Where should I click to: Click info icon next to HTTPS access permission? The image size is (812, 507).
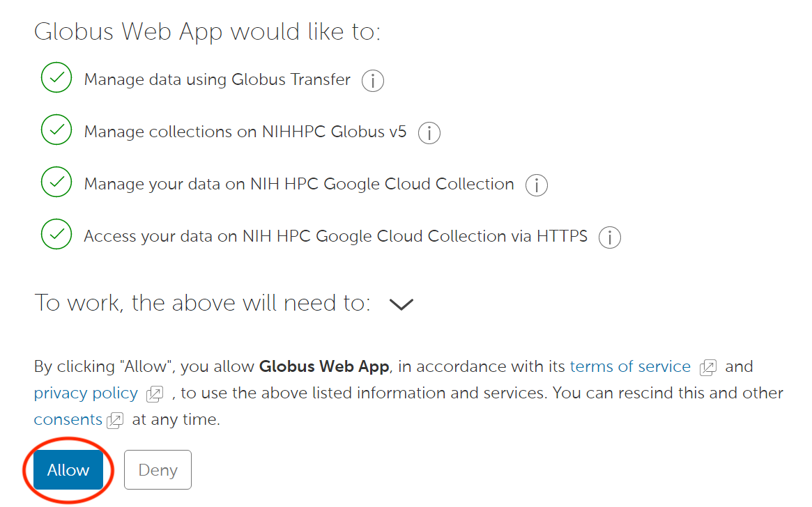(610, 237)
